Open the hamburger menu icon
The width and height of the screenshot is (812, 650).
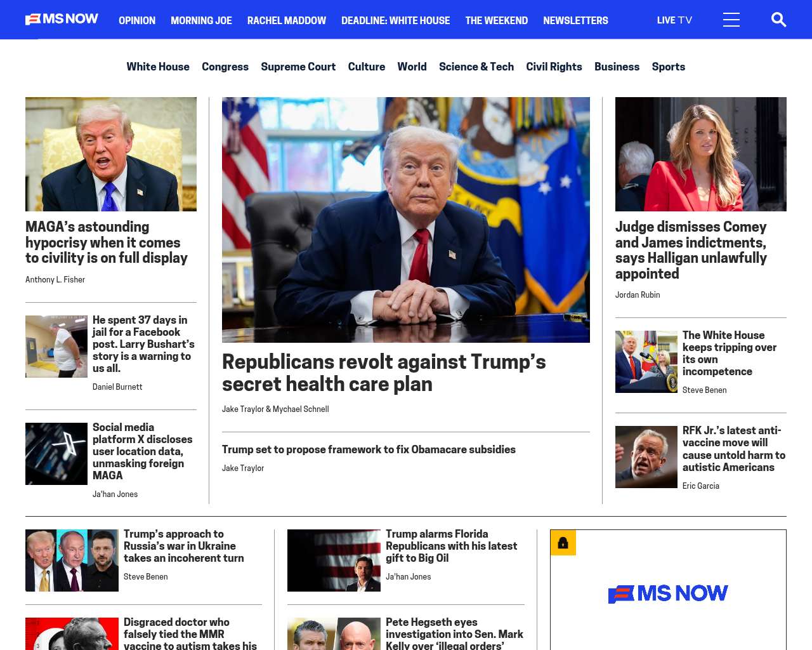[731, 20]
